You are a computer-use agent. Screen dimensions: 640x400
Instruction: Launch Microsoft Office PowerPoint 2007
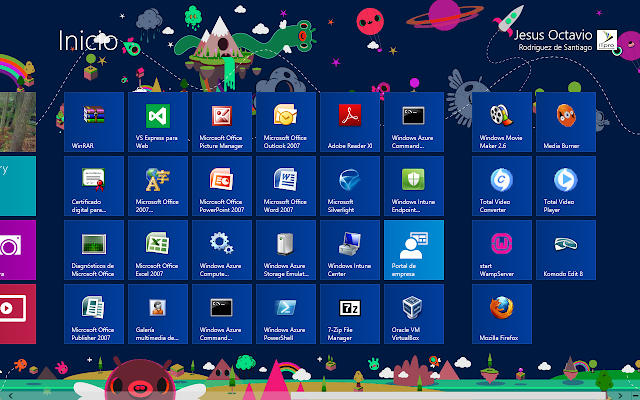[x=222, y=186]
